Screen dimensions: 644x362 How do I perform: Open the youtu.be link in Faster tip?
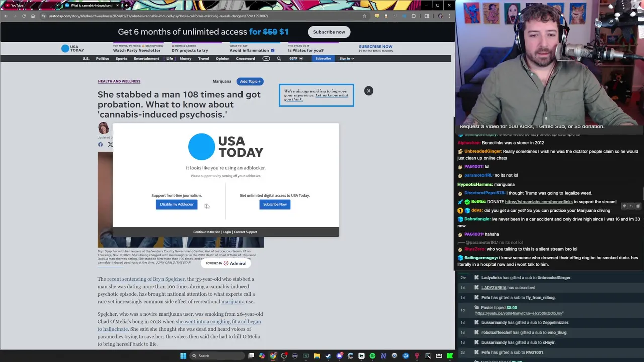click(x=519, y=313)
